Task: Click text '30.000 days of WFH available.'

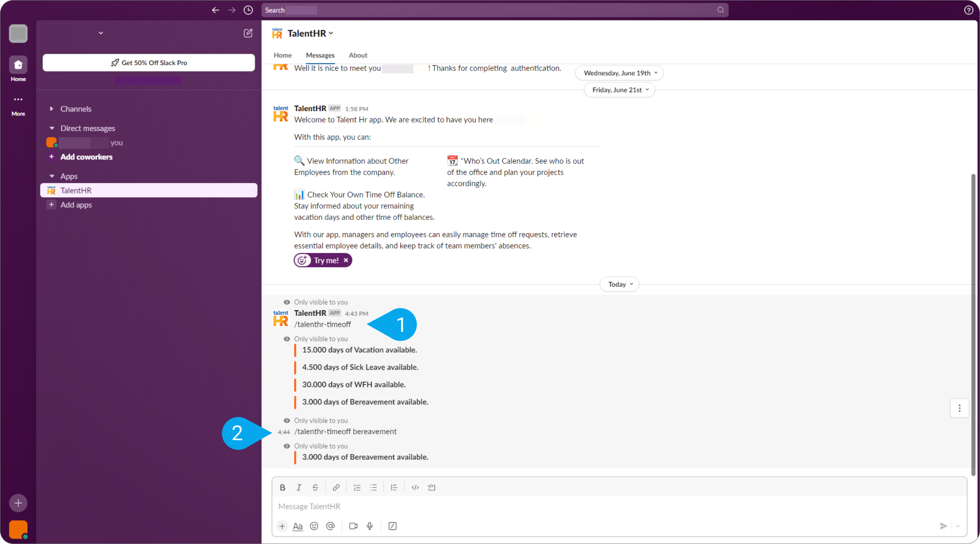Action: pyautogui.click(x=354, y=385)
